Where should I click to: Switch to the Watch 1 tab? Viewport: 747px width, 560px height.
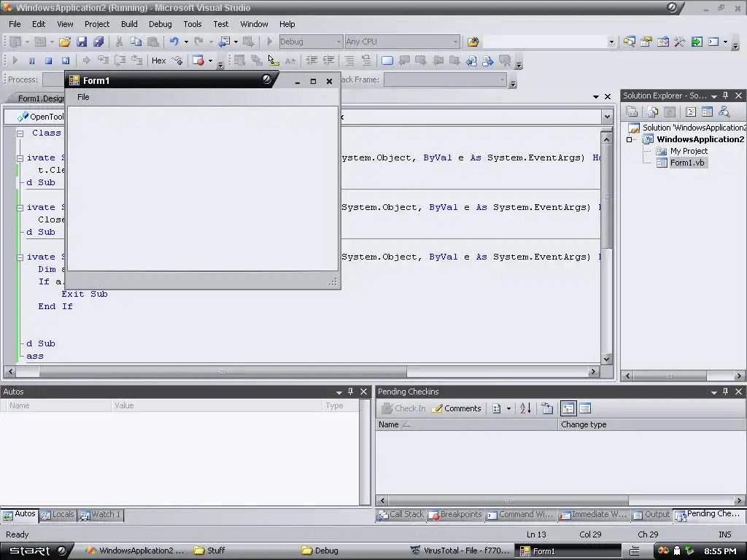click(101, 515)
